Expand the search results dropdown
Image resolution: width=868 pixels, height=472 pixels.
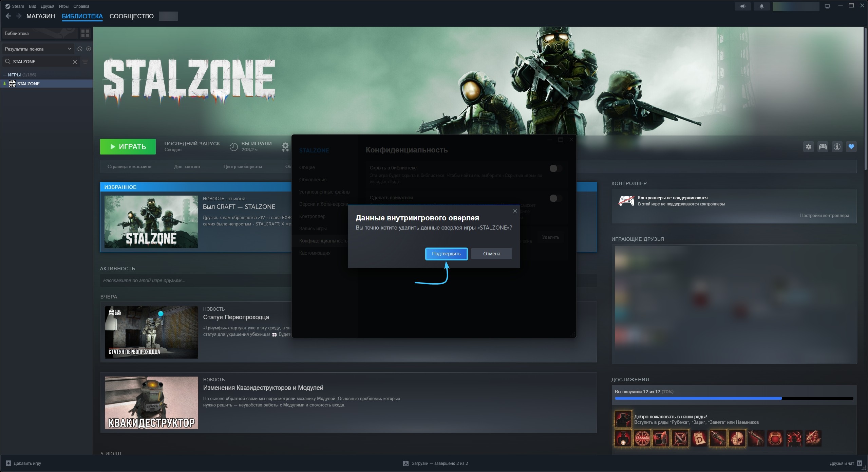coord(38,49)
